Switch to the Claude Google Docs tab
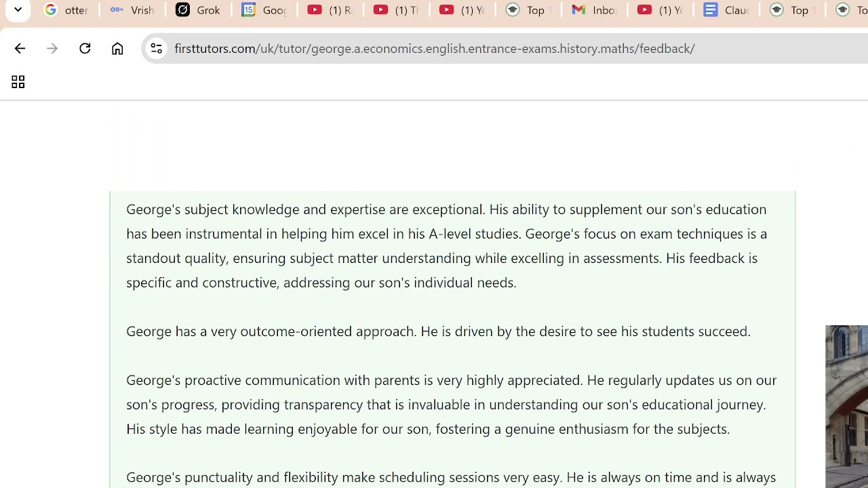The image size is (868, 488). pos(726,10)
